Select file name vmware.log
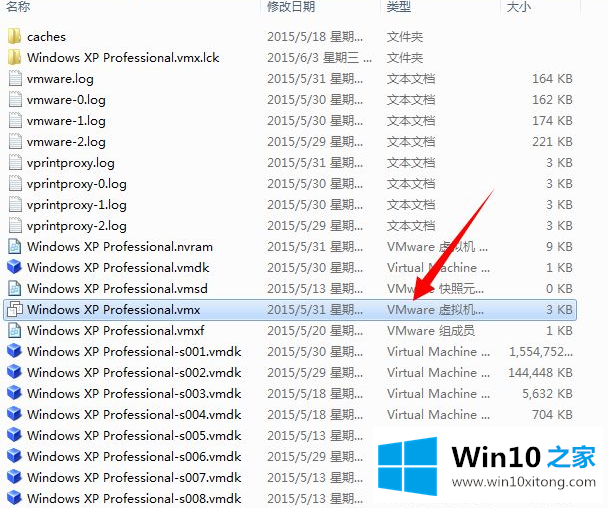Image resolution: width=608 pixels, height=508 pixels. (60, 79)
